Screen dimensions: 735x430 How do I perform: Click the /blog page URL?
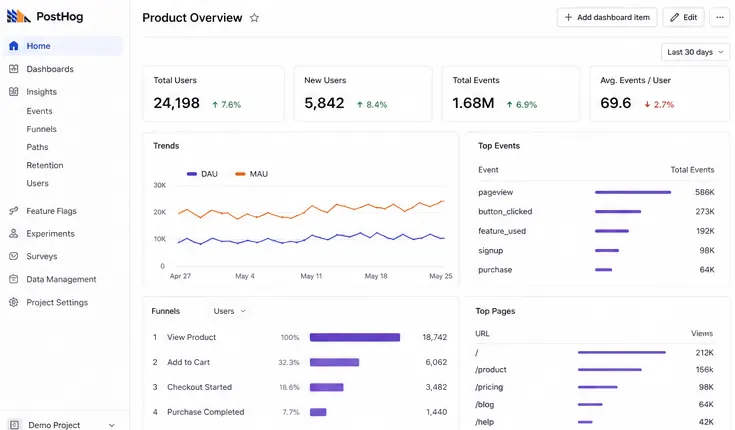point(485,404)
